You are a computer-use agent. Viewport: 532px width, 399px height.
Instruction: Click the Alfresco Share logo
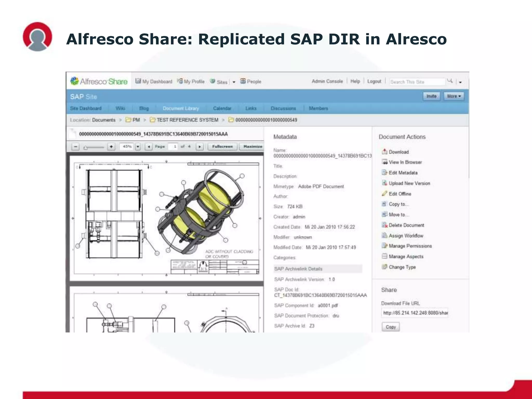coord(99,81)
